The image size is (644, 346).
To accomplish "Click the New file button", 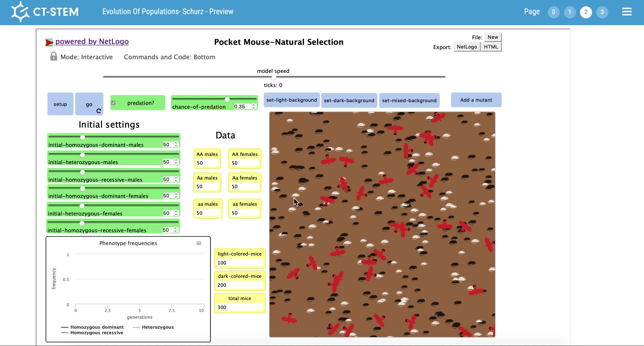I will (x=493, y=37).
